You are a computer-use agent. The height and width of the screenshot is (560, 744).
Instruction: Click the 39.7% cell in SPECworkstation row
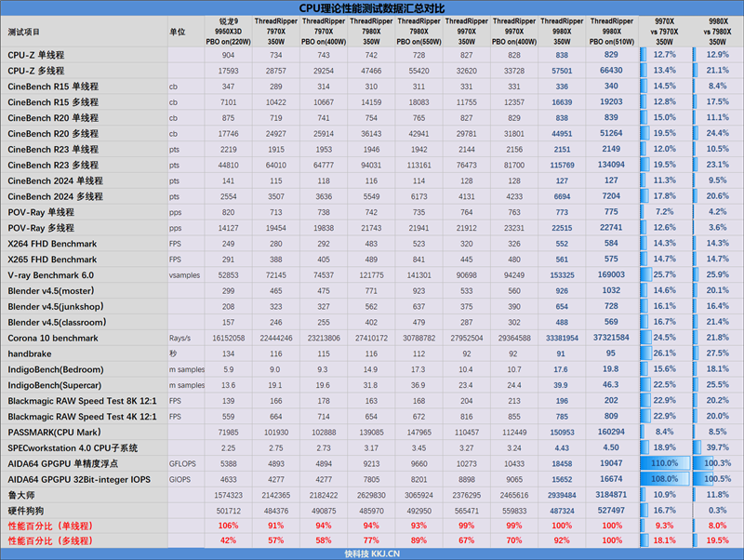(x=717, y=447)
